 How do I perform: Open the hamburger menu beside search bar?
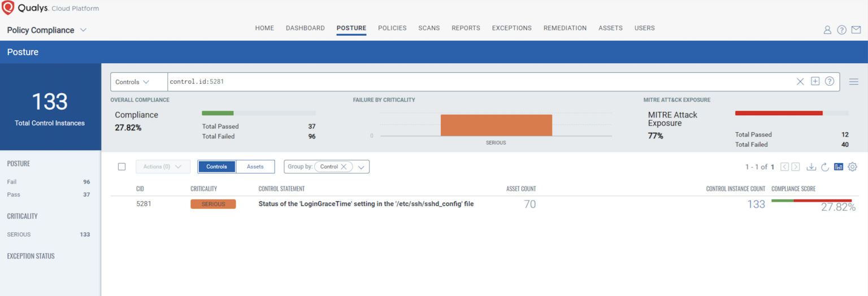pyautogui.click(x=854, y=82)
